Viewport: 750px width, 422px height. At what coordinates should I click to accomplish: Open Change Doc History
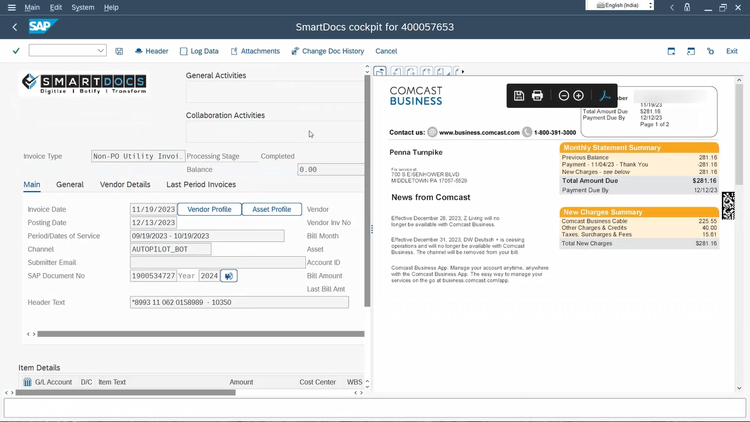(x=328, y=51)
